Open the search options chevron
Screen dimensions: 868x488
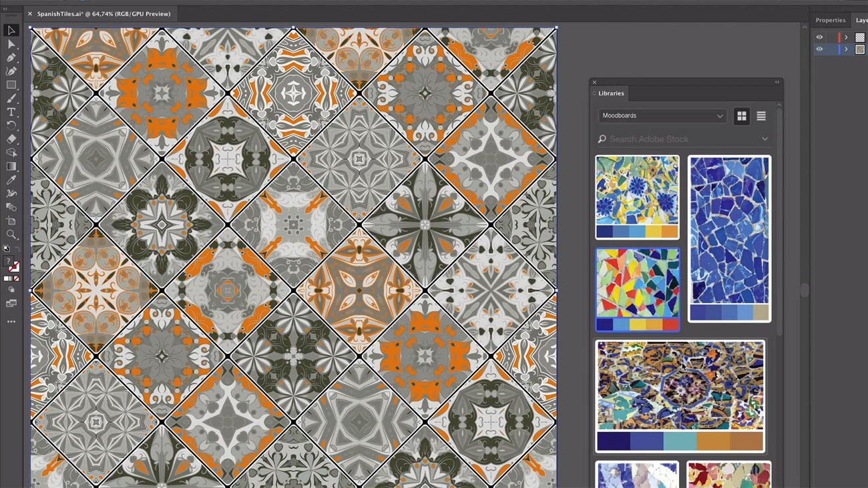(765, 139)
